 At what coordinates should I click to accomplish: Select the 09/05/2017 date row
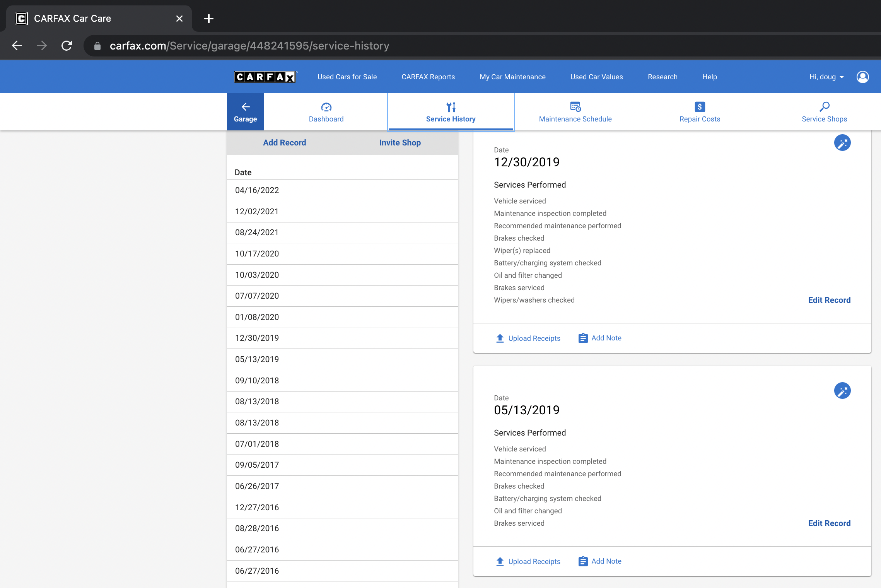[x=342, y=465]
